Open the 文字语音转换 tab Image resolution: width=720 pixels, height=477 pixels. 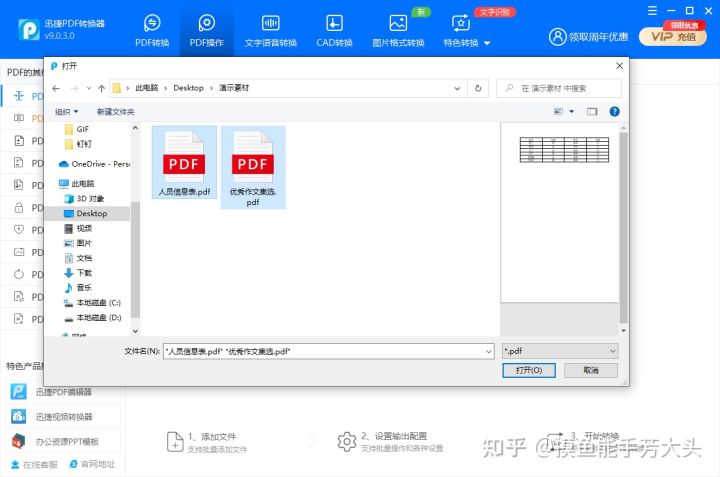tap(270, 30)
